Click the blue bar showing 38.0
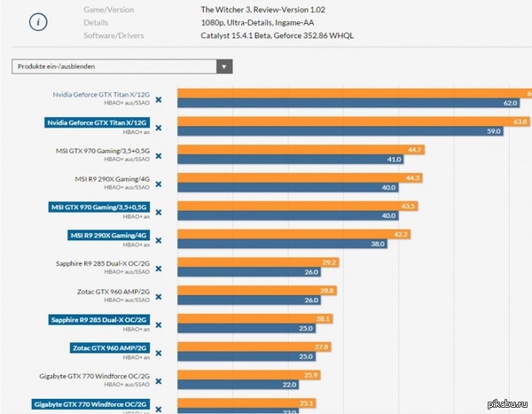Screen dimensions: 532x414 (282, 244)
